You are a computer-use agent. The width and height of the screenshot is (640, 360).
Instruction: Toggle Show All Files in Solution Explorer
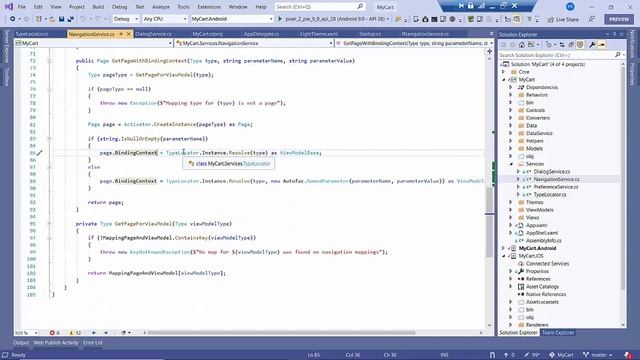pos(580,45)
